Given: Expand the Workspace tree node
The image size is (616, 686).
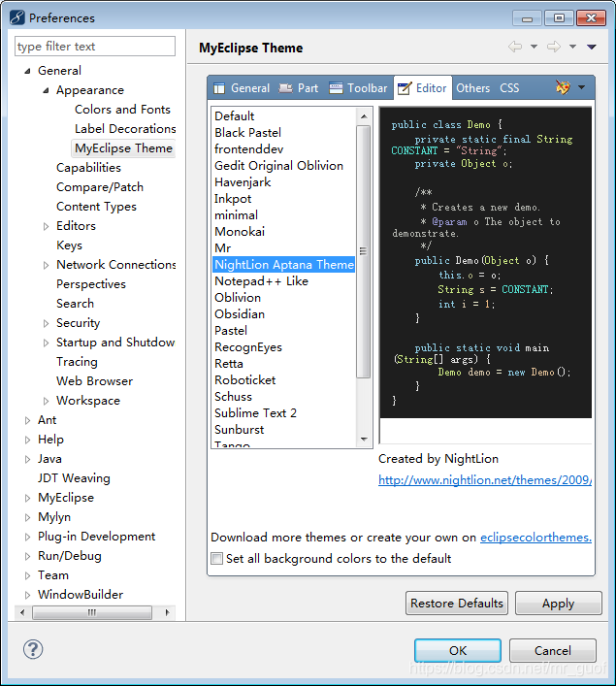Looking at the screenshot, I should [46, 401].
